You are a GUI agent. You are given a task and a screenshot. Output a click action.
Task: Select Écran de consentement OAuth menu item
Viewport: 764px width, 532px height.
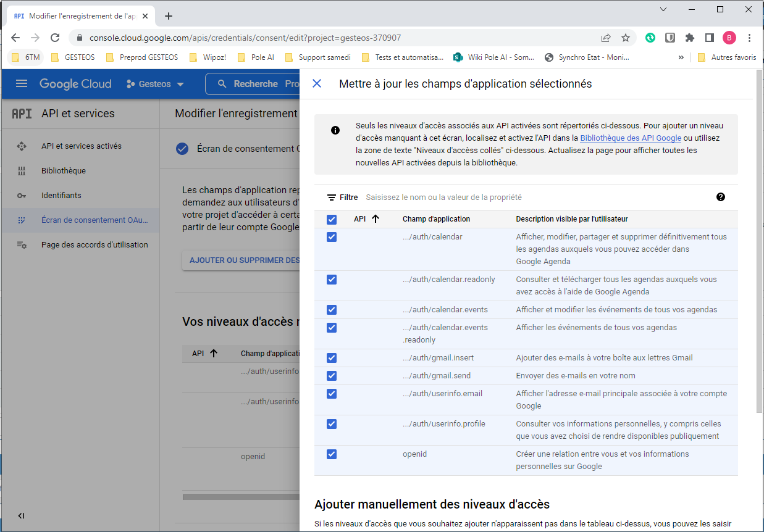pos(94,220)
